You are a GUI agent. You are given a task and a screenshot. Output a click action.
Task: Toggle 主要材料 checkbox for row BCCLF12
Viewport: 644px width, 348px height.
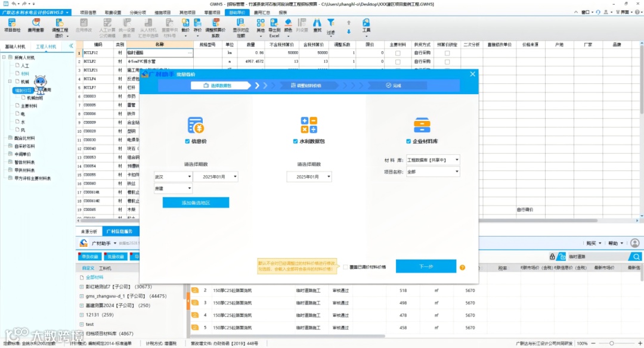(x=398, y=53)
